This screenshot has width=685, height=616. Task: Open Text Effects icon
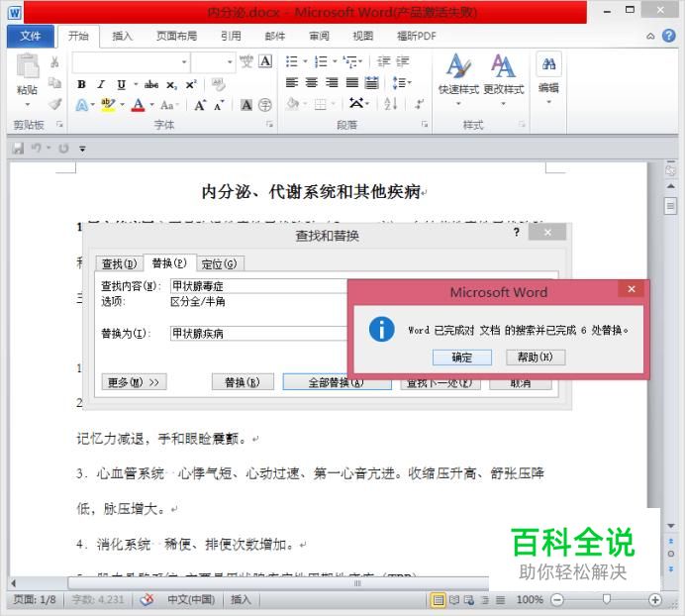coord(82,105)
